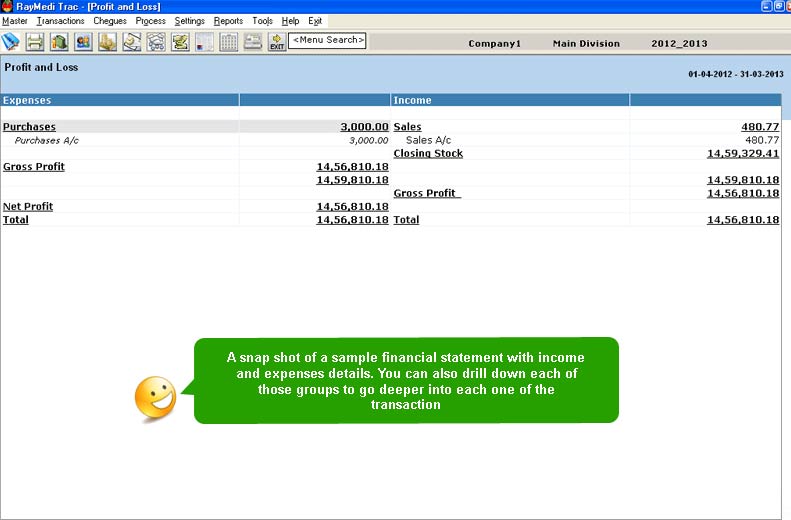Image resolution: width=791 pixels, height=520 pixels.
Task: Click the Gross Profit label under Expenses
Action: pyautogui.click(x=34, y=166)
